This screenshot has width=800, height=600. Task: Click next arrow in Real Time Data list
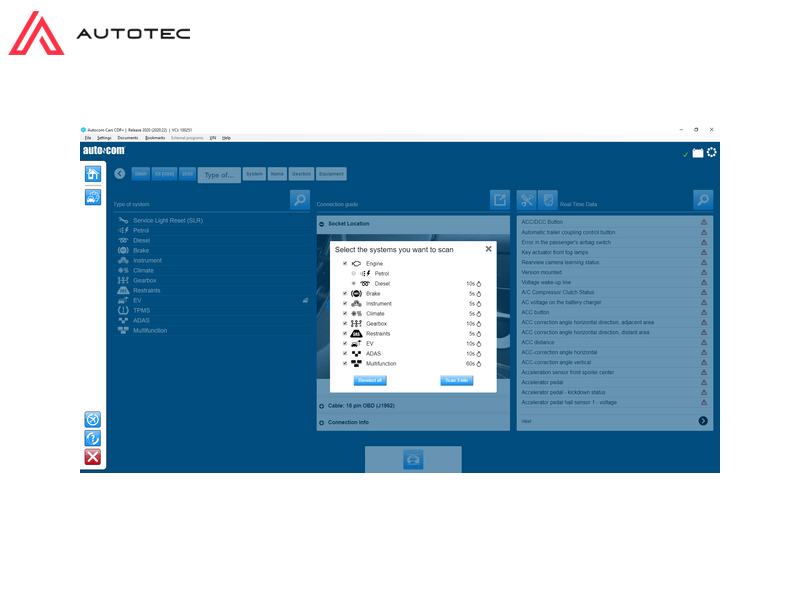(x=703, y=421)
